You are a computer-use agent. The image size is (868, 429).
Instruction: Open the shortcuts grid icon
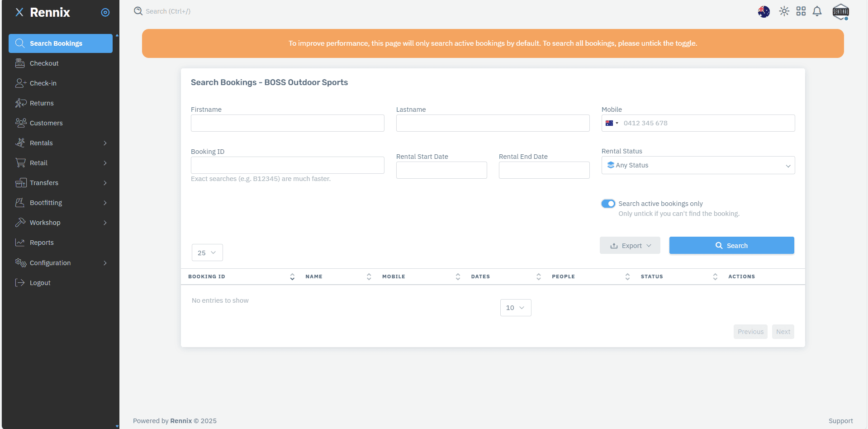(801, 11)
